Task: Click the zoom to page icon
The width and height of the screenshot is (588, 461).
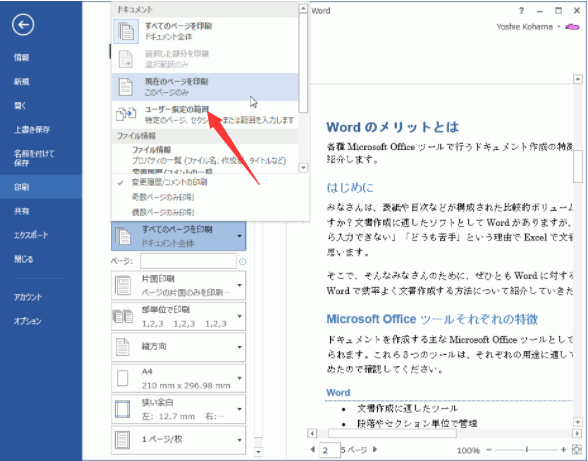Action: click(x=577, y=449)
